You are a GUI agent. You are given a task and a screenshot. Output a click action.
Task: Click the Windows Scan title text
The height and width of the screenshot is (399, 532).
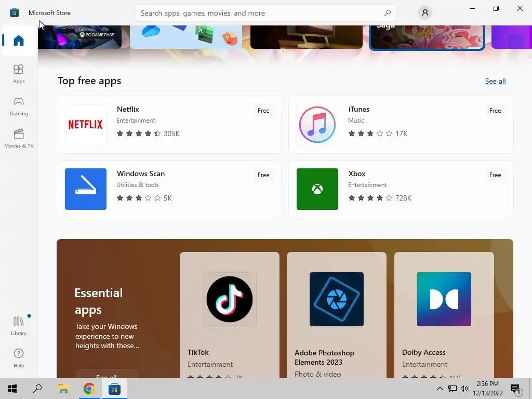[141, 174]
